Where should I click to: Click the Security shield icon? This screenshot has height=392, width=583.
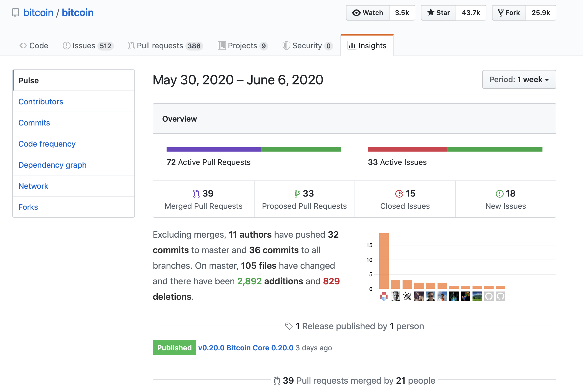tap(286, 46)
